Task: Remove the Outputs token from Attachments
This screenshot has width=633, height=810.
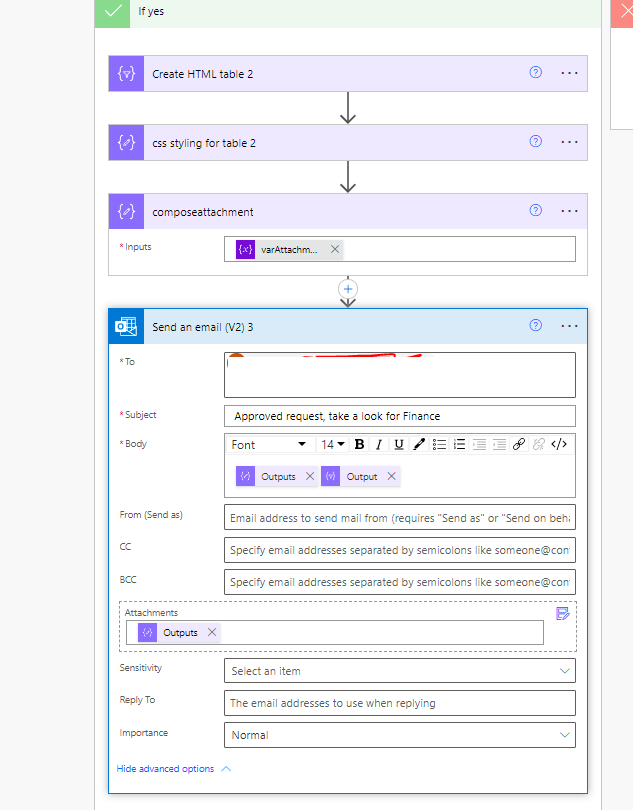Action: (212, 632)
